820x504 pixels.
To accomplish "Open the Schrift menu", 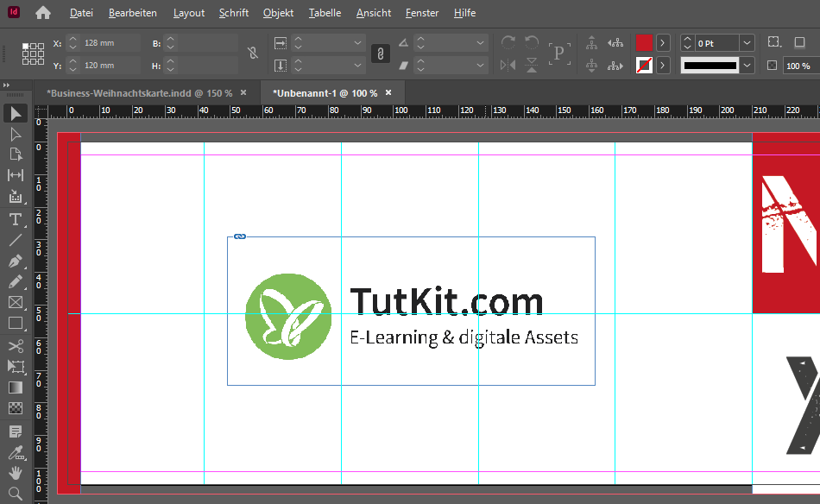I will click(234, 13).
